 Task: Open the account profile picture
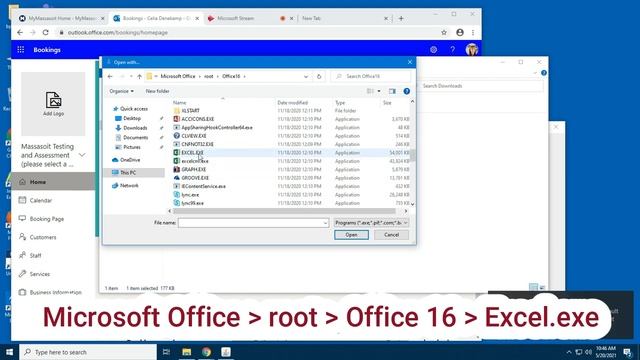point(472,50)
